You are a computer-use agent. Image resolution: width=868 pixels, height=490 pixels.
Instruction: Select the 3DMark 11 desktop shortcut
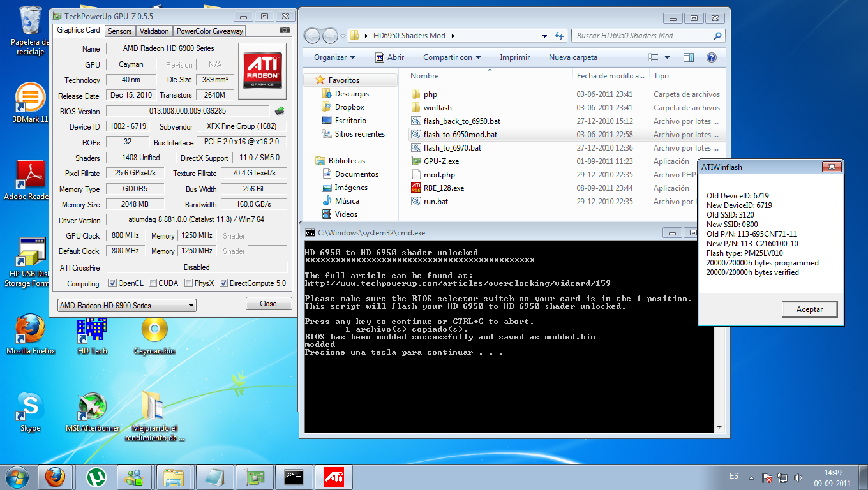tap(30, 102)
